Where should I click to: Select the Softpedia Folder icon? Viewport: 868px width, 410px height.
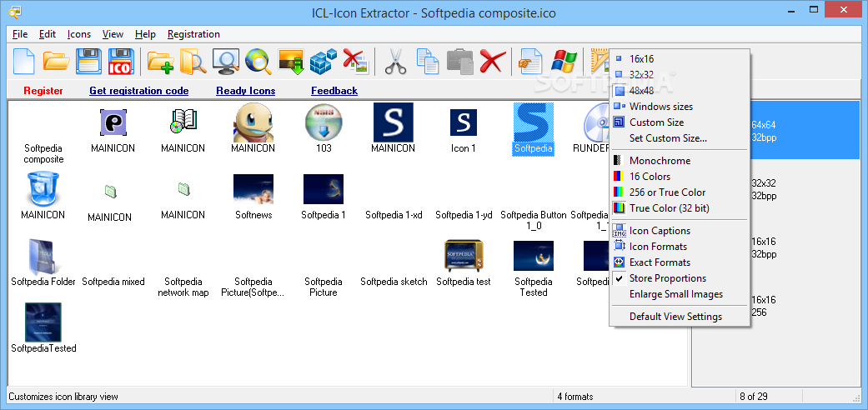pyautogui.click(x=43, y=257)
